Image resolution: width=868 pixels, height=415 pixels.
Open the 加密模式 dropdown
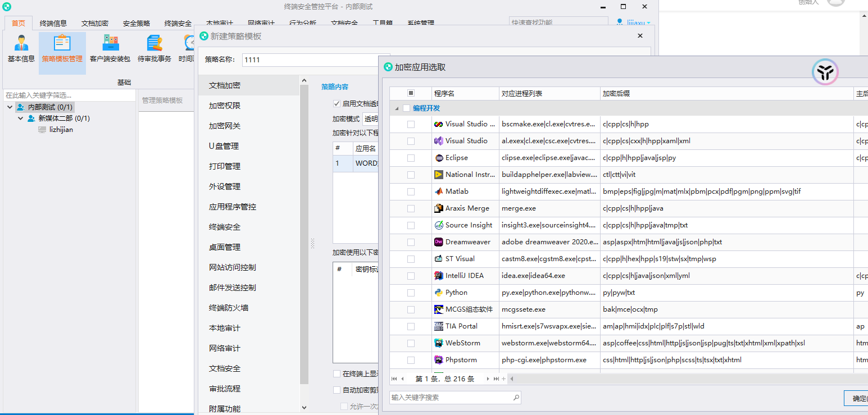pos(370,119)
